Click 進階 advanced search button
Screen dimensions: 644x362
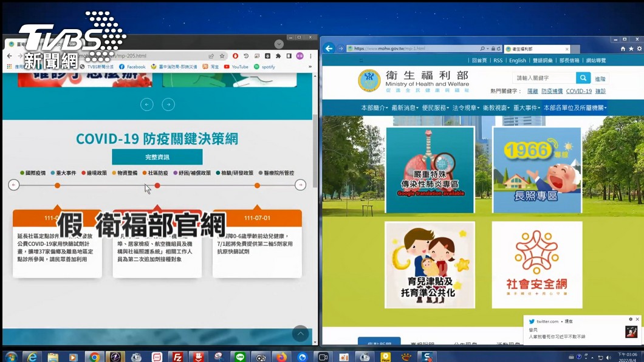pyautogui.click(x=600, y=79)
